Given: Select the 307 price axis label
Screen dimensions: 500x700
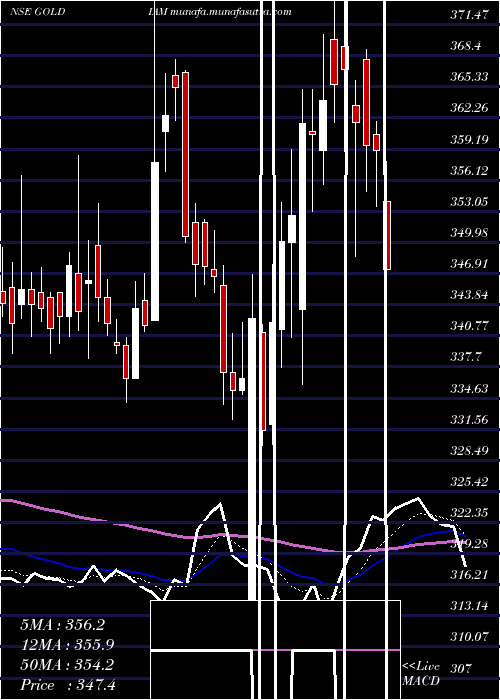Looking at the screenshot, I should pos(461,669).
